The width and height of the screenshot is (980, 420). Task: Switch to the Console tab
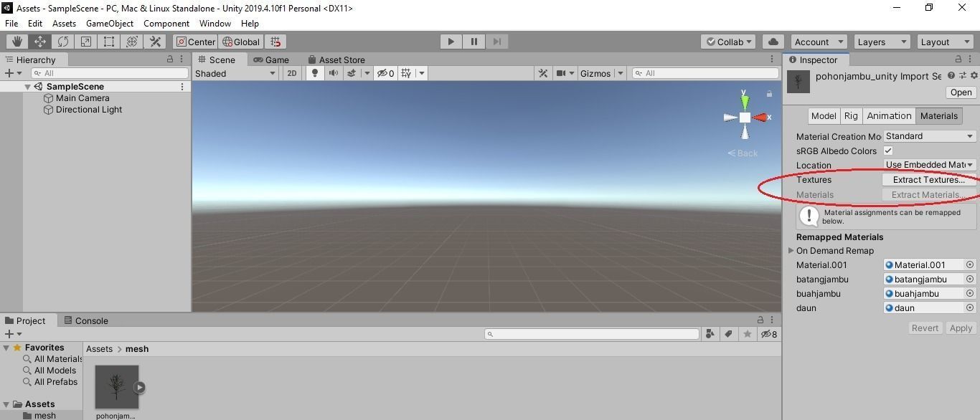[x=86, y=320]
